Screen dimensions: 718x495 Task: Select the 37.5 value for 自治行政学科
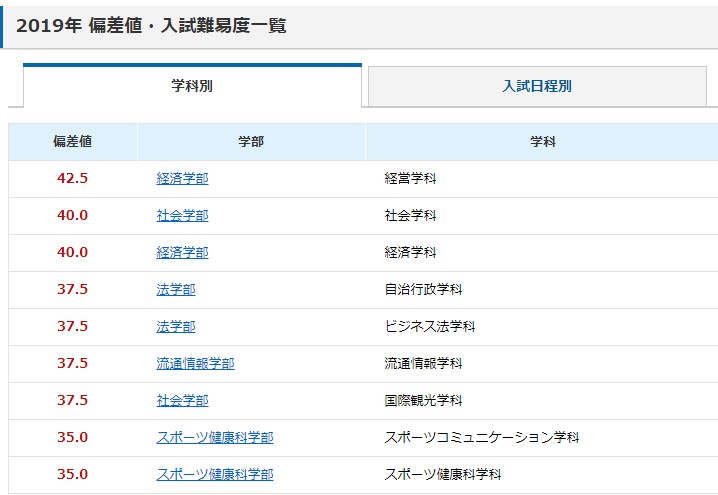[x=72, y=289]
